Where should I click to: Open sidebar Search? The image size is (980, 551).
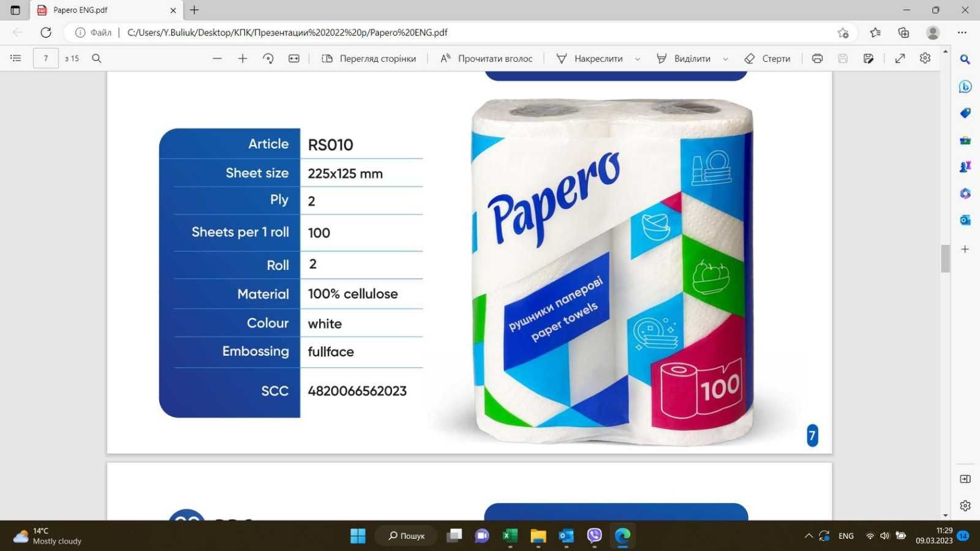pos(965,59)
